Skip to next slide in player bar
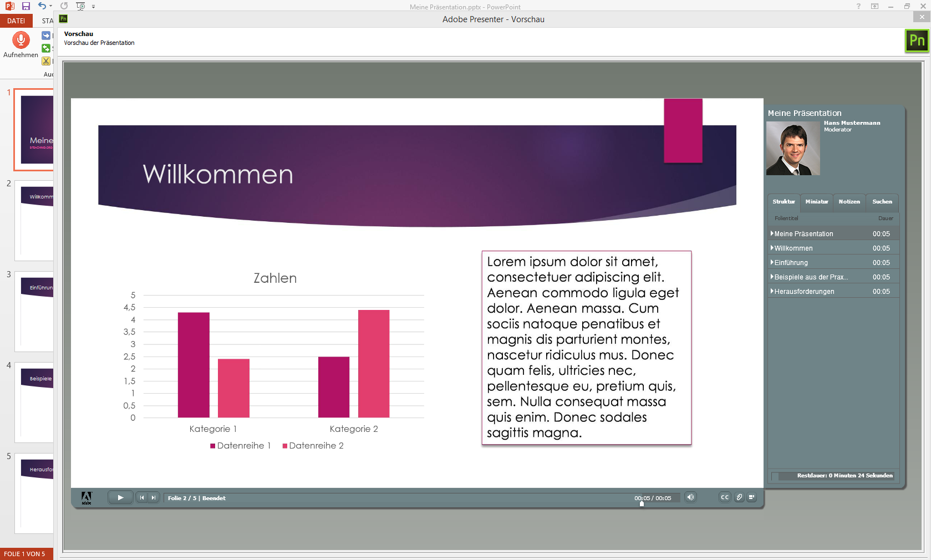This screenshot has height=560, width=931. tap(154, 498)
